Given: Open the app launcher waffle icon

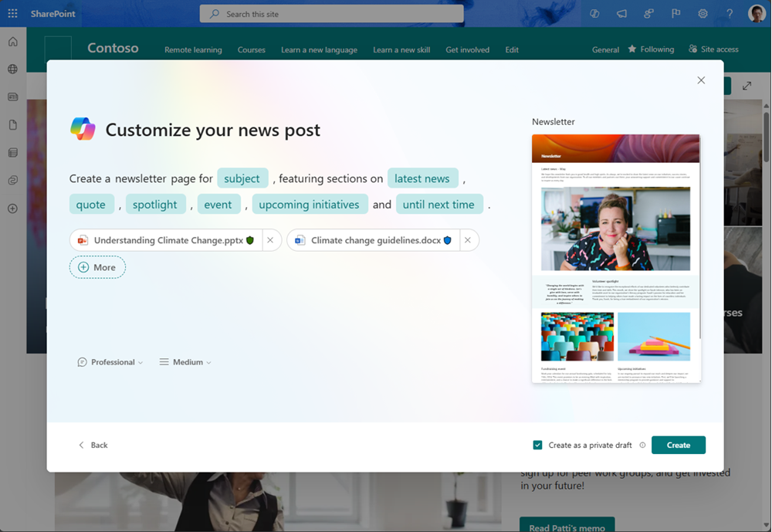Looking at the screenshot, I should click(13, 13).
